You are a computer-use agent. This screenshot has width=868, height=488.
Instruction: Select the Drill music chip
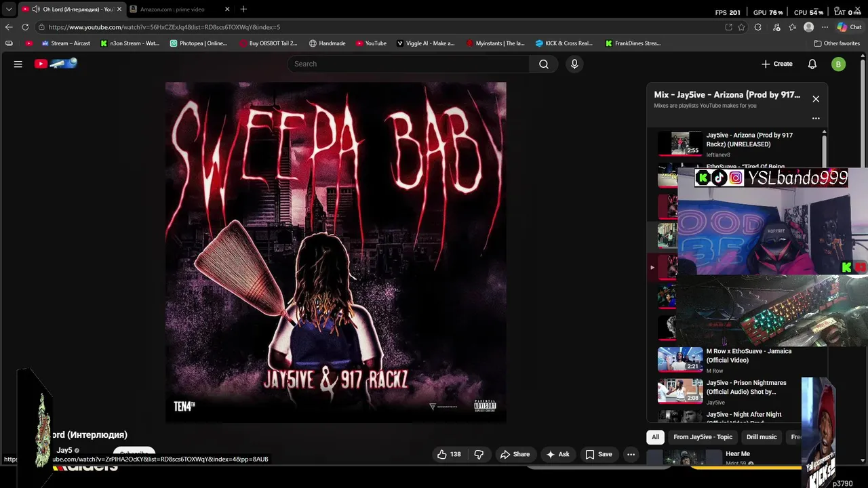click(762, 437)
